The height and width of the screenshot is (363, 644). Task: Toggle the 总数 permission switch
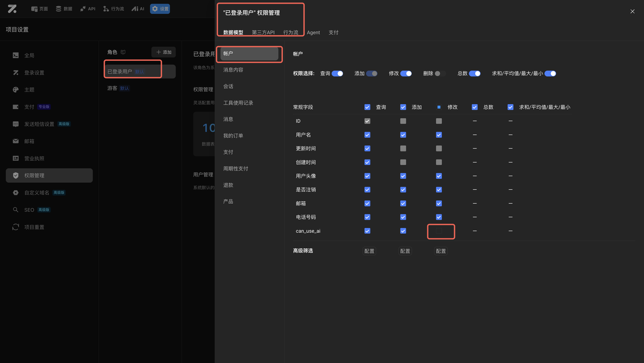coord(475,74)
